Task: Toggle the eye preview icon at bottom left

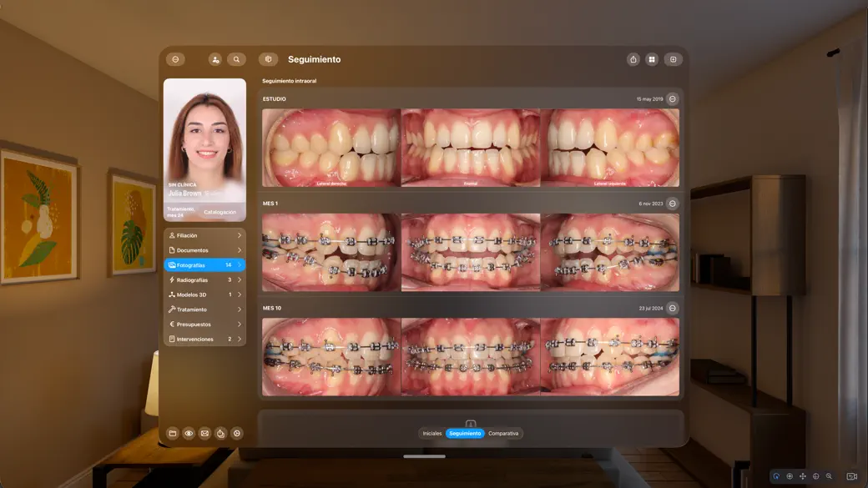Action: [189, 433]
